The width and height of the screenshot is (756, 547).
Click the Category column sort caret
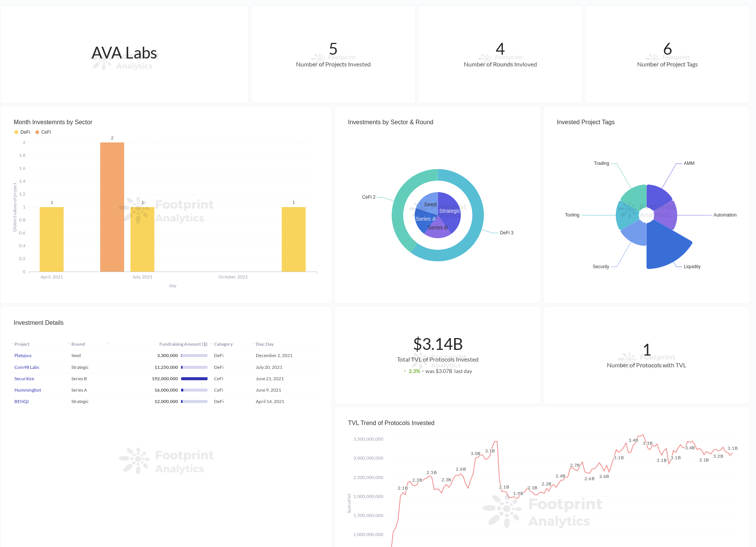(x=212, y=343)
